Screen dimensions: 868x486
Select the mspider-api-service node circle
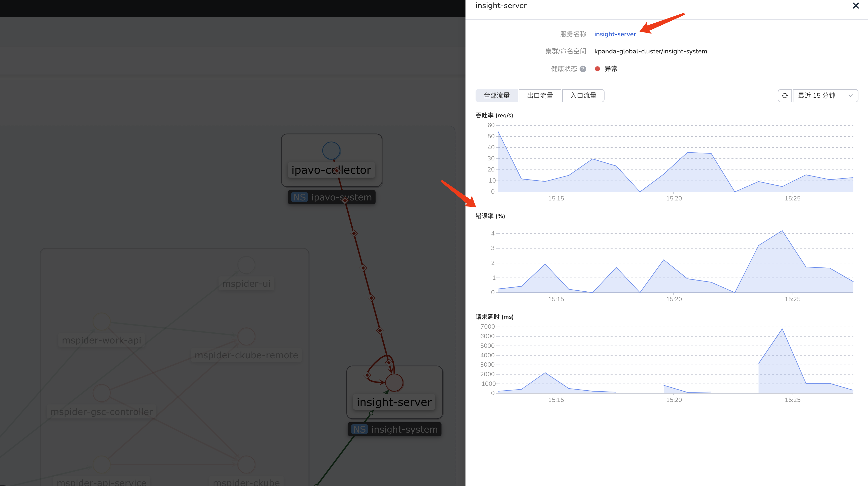coord(102,464)
